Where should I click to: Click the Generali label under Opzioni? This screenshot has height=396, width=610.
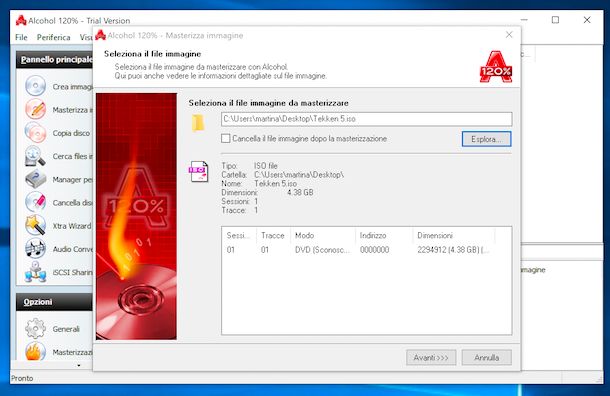click(x=66, y=329)
